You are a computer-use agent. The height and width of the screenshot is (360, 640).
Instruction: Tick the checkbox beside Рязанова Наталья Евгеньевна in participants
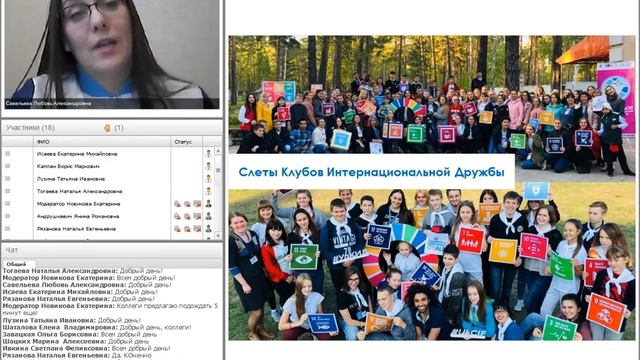click(x=7, y=229)
